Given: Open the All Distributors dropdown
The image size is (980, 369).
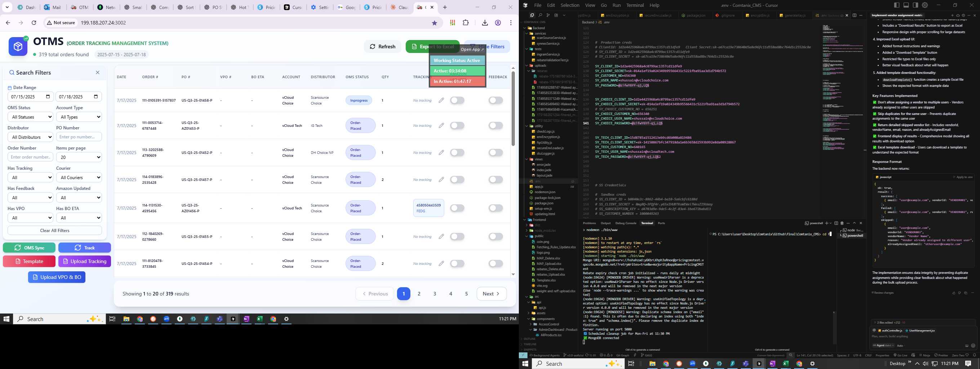Looking at the screenshot, I should pyautogui.click(x=30, y=137).
